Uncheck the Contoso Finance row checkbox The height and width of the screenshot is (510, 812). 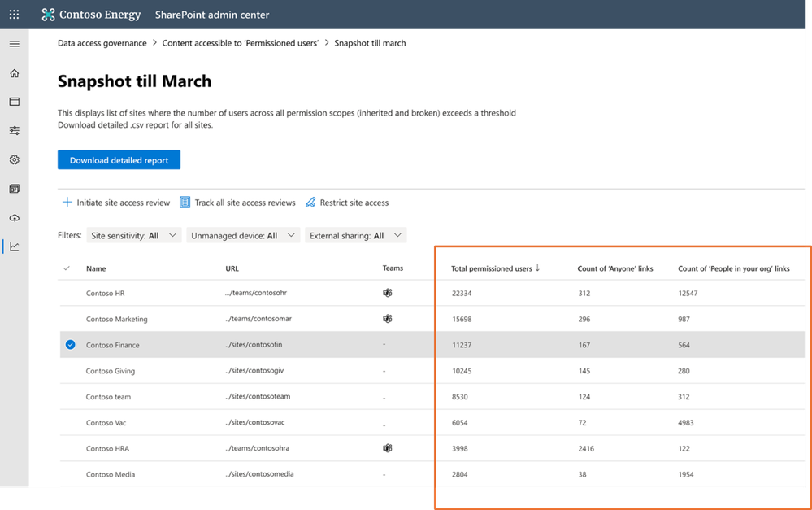tap(70, 345)
